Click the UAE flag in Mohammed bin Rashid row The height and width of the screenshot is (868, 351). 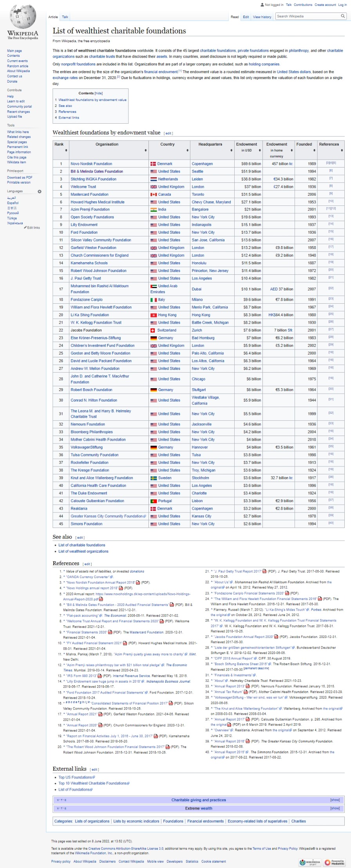pyautogui.click(x=154, y=286)
